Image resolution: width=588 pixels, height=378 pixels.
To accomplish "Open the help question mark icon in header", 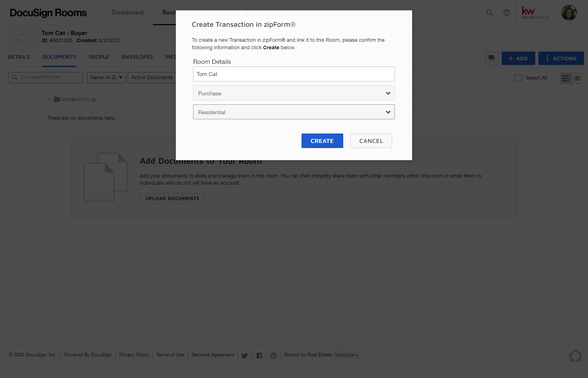I will [x=507, y=13].
